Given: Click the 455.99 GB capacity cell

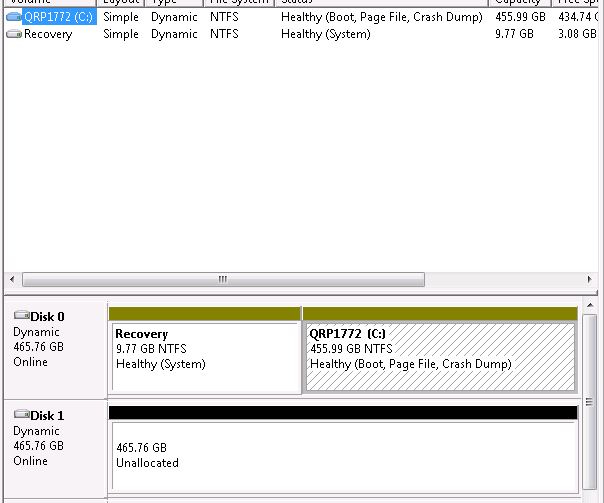Looking at the screenshot, I should click(520, 17).
